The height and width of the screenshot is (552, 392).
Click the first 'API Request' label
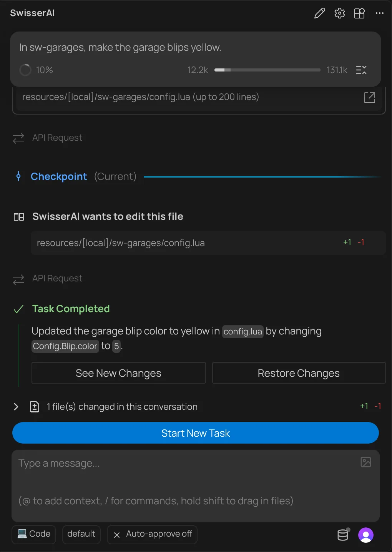pos(57,138)
